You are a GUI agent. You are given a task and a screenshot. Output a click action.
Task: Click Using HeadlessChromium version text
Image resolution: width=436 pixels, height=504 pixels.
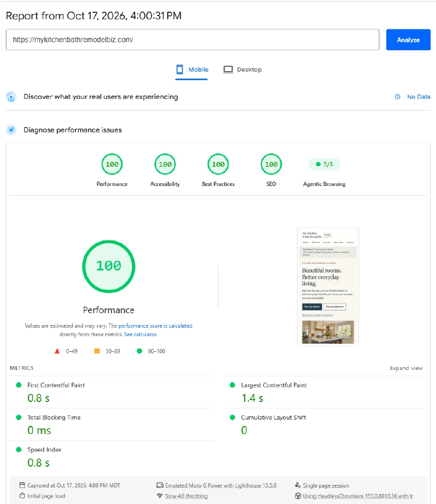(358, 496)
